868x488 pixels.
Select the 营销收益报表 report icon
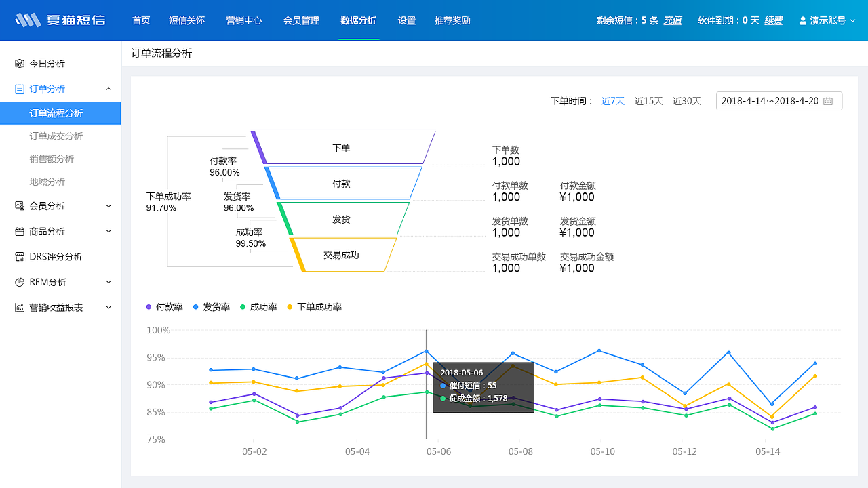(x=20, y=307)
